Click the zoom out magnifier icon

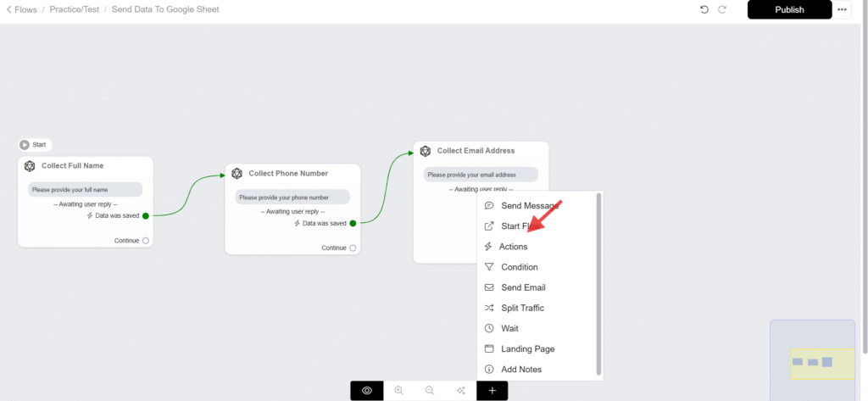[430, 391]
